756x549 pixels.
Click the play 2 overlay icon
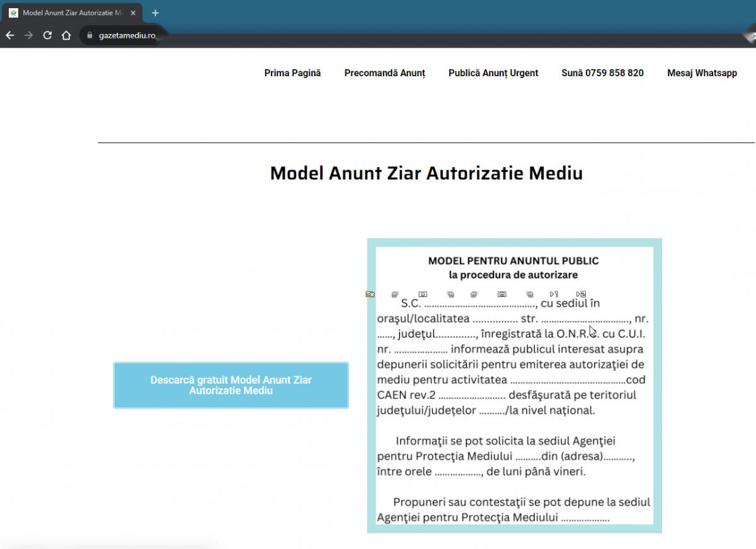tap(581, 294)
